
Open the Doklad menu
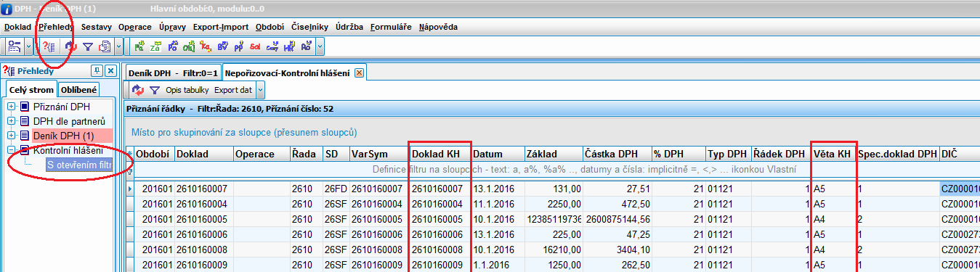click(17, 27)
